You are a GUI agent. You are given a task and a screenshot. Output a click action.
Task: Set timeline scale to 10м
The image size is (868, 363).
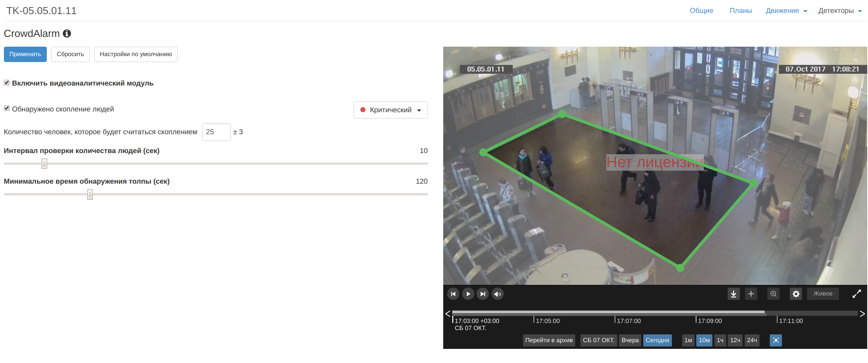click(x=704, y=340)
